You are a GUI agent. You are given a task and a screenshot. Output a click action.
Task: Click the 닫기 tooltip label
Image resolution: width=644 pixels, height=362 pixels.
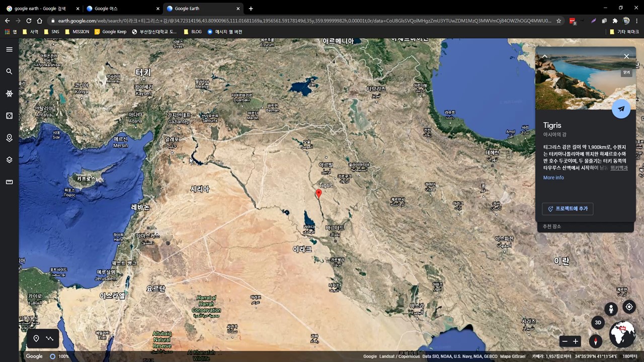pos(626,73)
